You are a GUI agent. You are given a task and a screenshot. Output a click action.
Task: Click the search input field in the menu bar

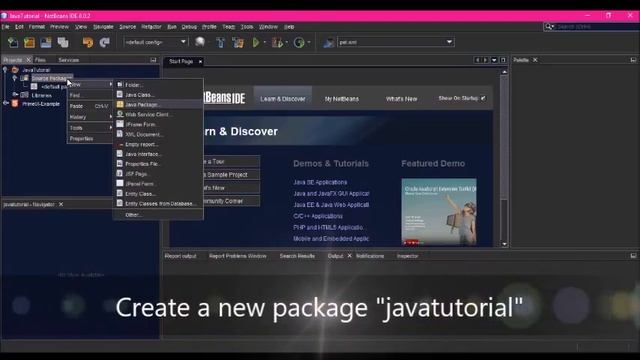(597, 27)
